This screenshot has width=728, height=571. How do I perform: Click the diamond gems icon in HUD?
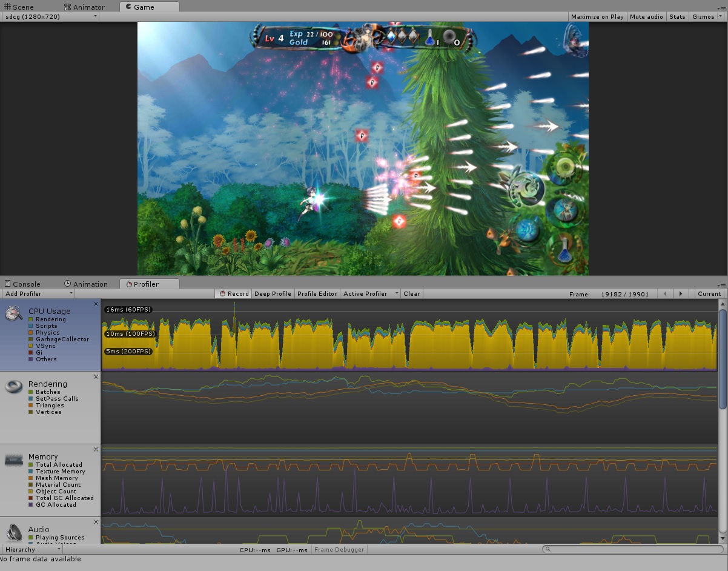[x=403, y=36]
